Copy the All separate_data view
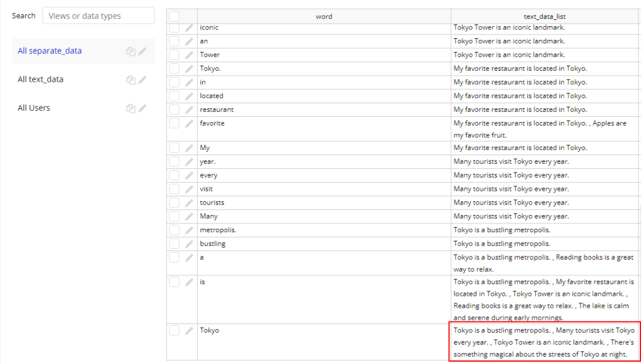Viewport: 641px width, 364px height. tap(131, 51)
